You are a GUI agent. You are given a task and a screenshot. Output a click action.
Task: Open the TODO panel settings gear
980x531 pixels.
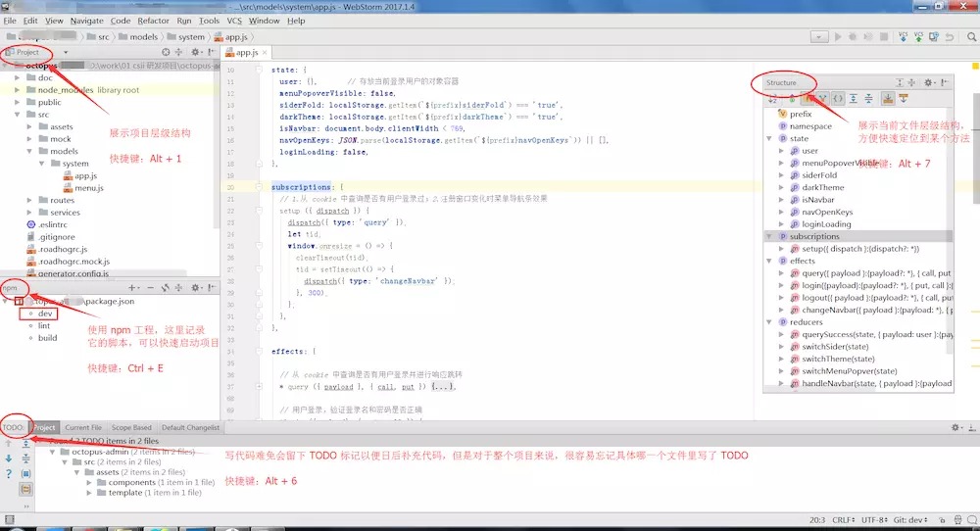click(955, 427)
